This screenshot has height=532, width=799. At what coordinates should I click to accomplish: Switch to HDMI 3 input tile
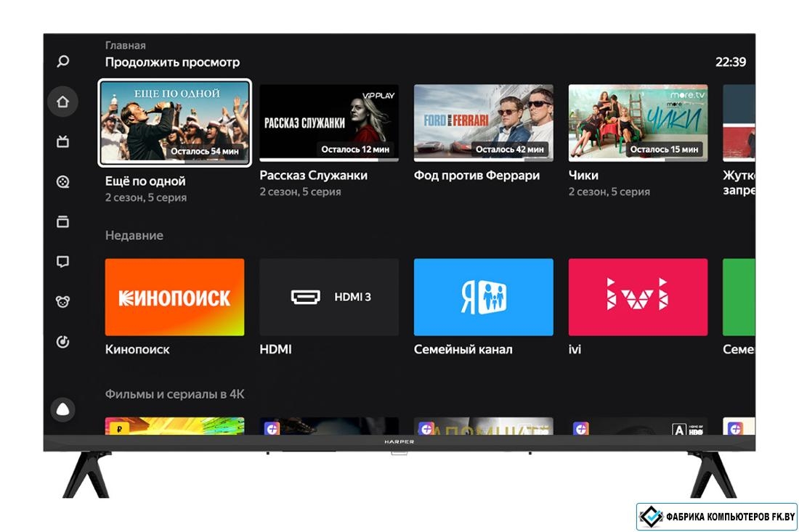329,297
